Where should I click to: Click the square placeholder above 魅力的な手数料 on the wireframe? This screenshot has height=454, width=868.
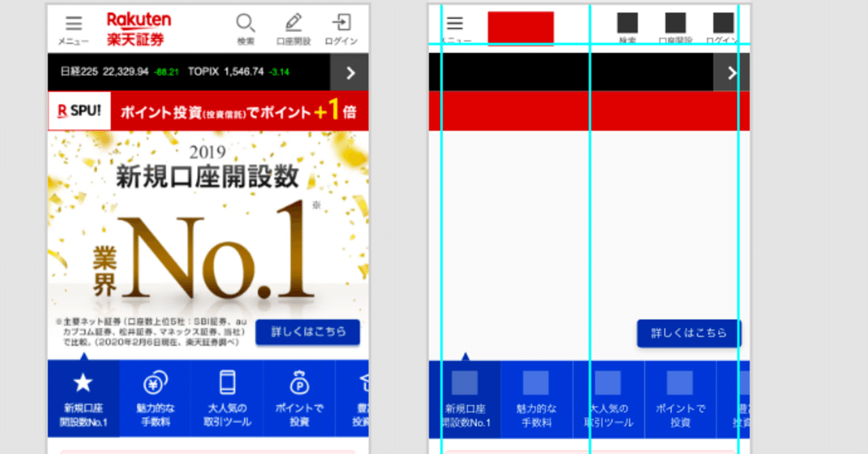pos(536,383)
